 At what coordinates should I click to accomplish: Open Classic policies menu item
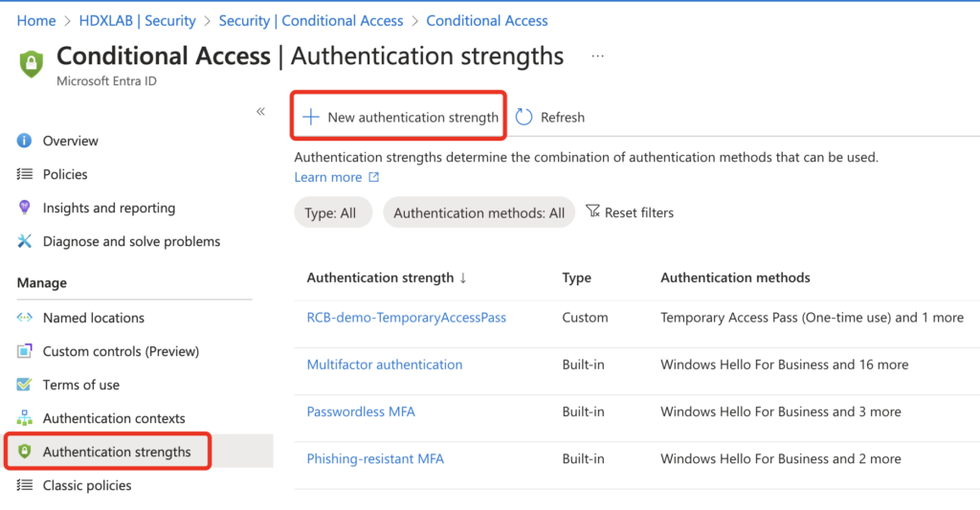[x=87, y=485]
